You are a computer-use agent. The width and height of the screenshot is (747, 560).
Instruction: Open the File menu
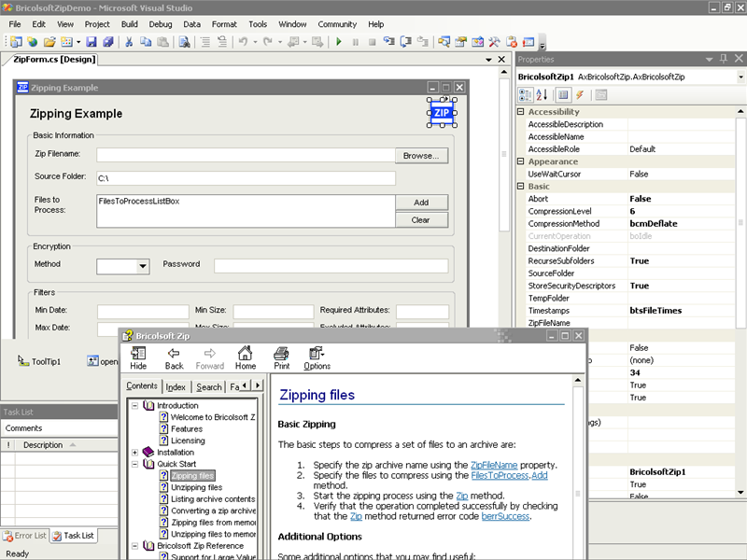click(15, 24)
